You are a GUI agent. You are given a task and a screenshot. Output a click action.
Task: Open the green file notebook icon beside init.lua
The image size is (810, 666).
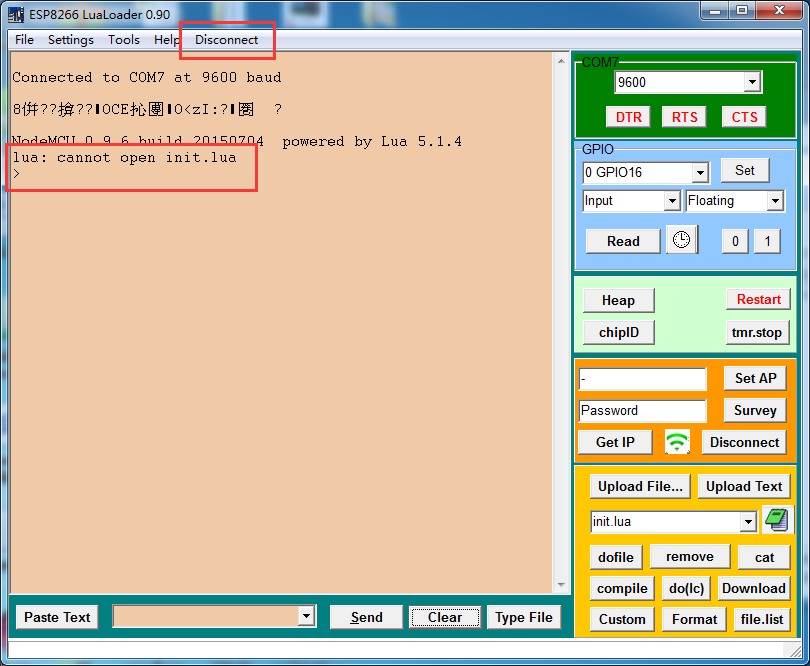click(x=777, y=520)
